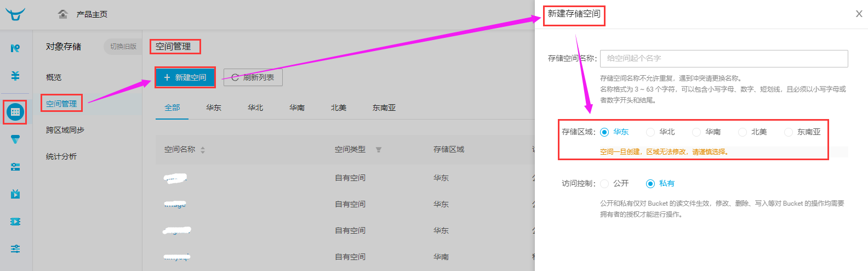Open the film-strip video sidebar icon
868x271 pixels.
coord(15,222)
